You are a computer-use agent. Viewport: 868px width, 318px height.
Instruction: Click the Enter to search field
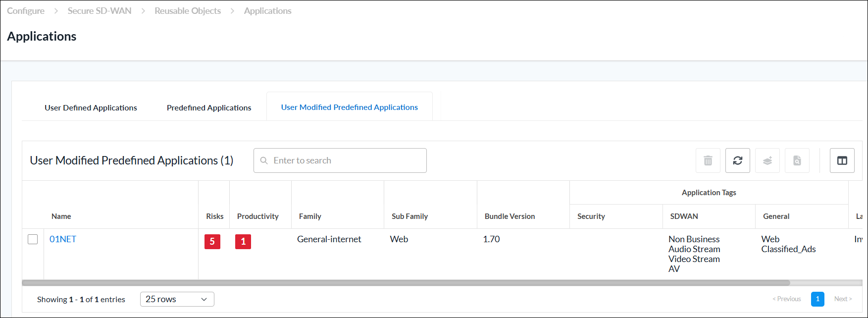(x=340, y=160)
